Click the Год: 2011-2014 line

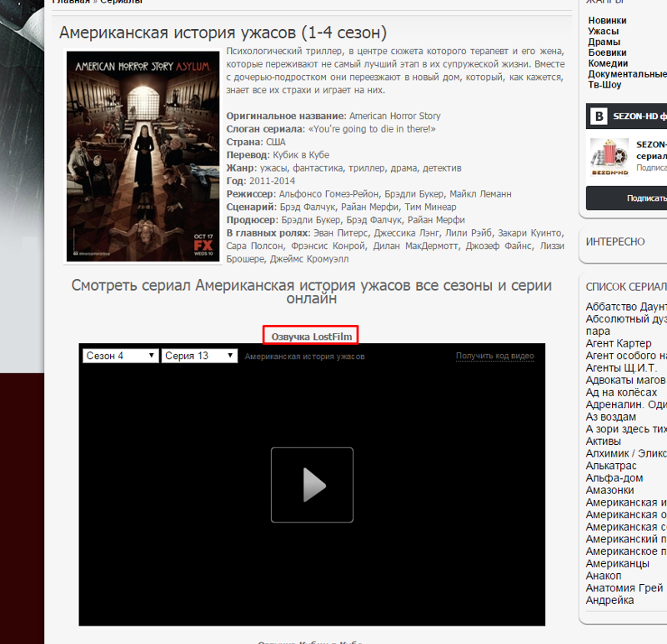[261, 181]
